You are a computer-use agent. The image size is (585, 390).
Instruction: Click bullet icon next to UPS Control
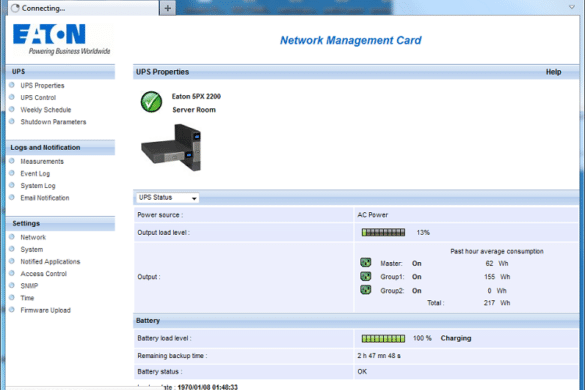point(12,97)
